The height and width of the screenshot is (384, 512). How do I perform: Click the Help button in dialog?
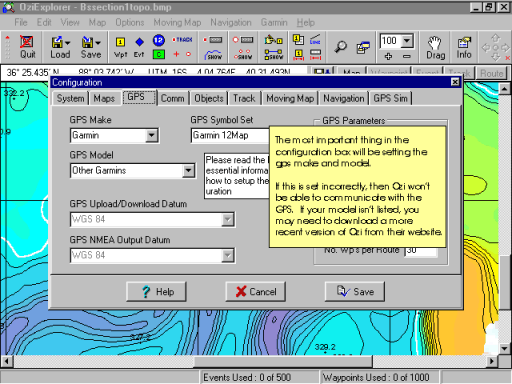pyautogui.click(x=156, y=292)
